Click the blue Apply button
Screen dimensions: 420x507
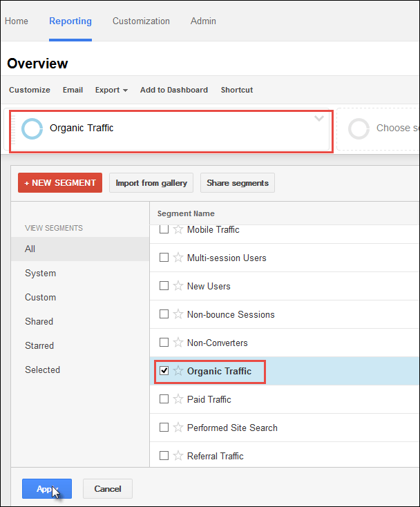[x=46, y=489]
